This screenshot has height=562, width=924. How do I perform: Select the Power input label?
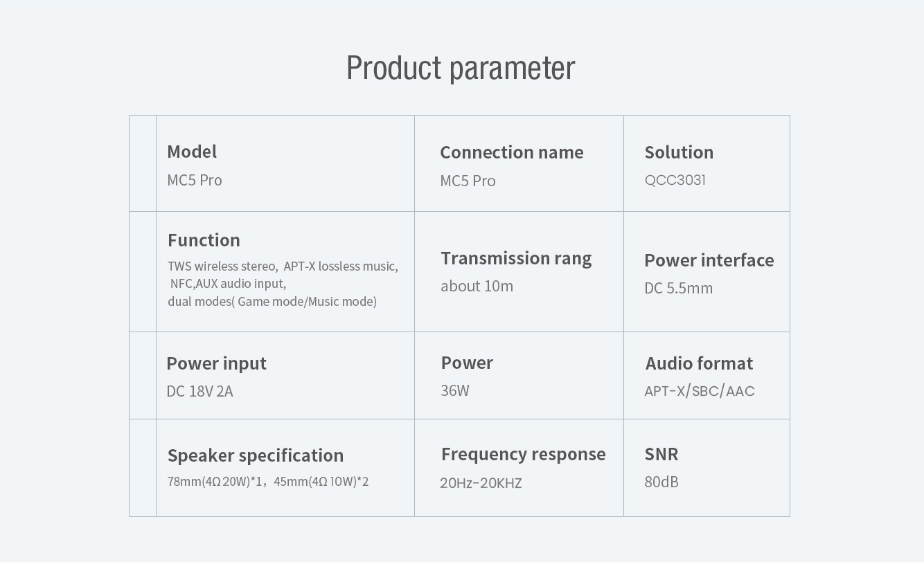[x=216, y=363]
